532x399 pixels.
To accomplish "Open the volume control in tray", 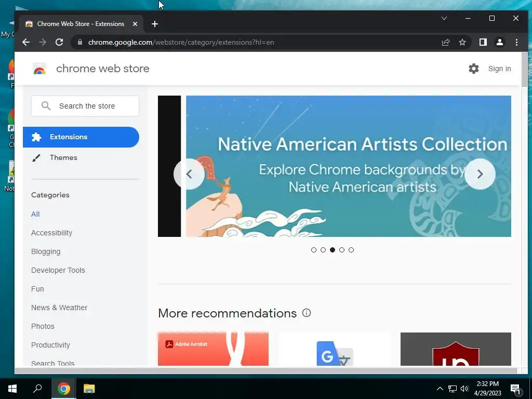I will (x=464, y=389).
